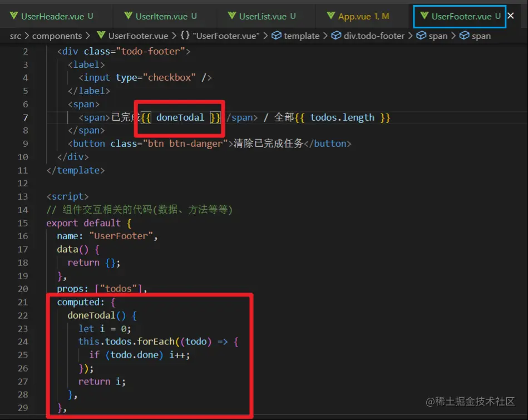Switch to the UserHeader.vue tab
This screenshot has height=420, width=528.
(x=51, y=16)
